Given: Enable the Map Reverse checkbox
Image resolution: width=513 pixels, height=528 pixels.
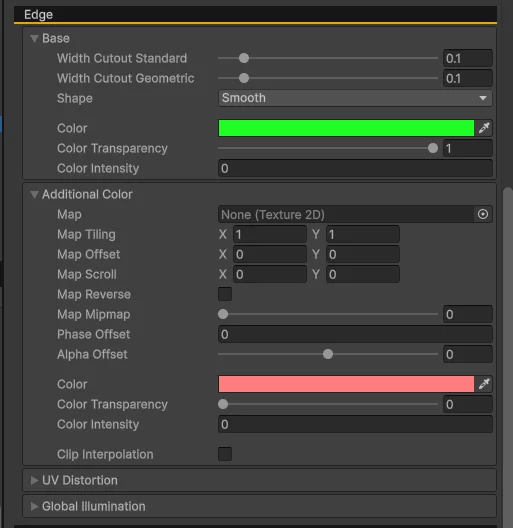Looking at the screenshot, I should [225, 294].
